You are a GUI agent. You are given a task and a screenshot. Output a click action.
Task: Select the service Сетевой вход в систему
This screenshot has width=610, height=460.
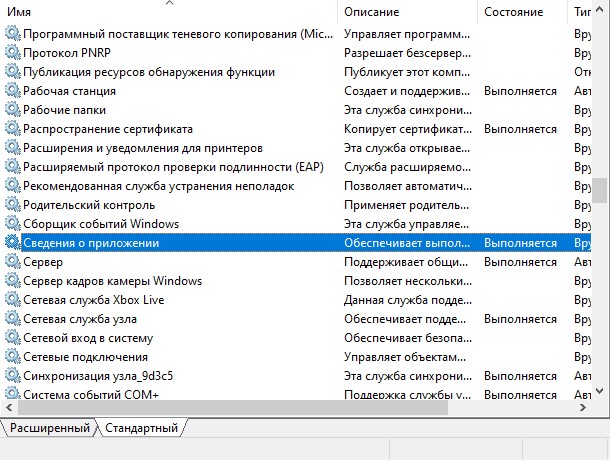click(88, 338)
